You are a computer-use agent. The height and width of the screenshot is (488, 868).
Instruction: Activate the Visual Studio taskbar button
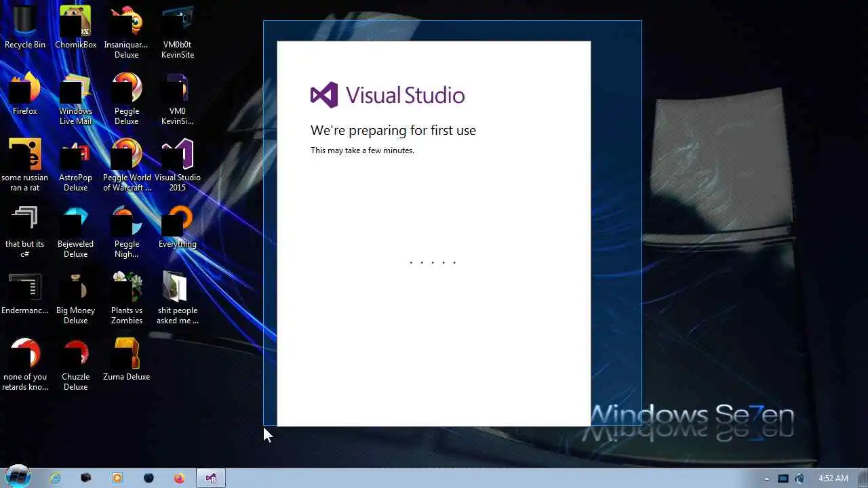coord(211,478)
